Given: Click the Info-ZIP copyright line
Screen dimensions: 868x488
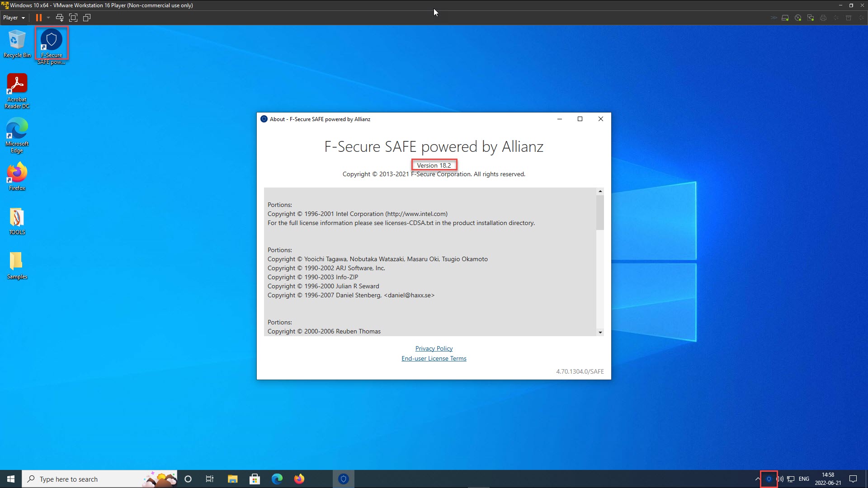Looking at the screenshot, I should click(x=313, y=277).
